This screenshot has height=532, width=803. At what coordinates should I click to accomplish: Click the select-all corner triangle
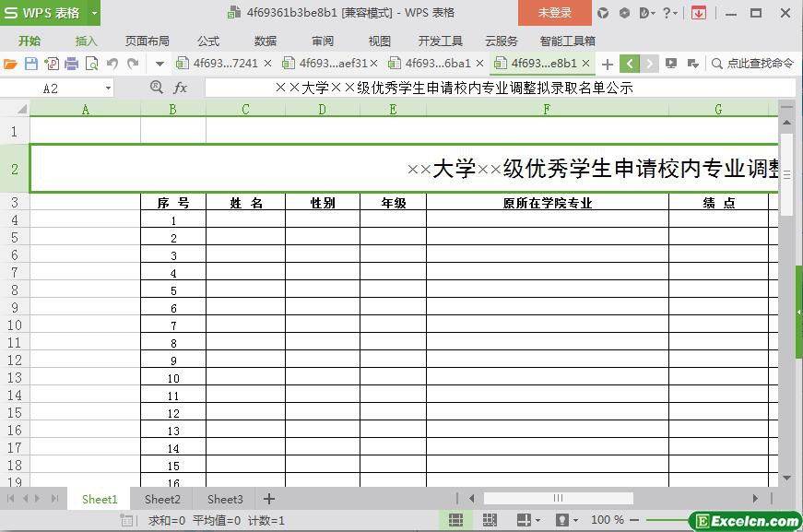[x=21, y=109]
